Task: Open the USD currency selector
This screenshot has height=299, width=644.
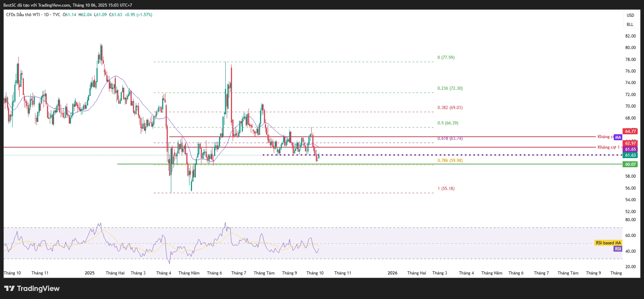Action: (630, 15)
